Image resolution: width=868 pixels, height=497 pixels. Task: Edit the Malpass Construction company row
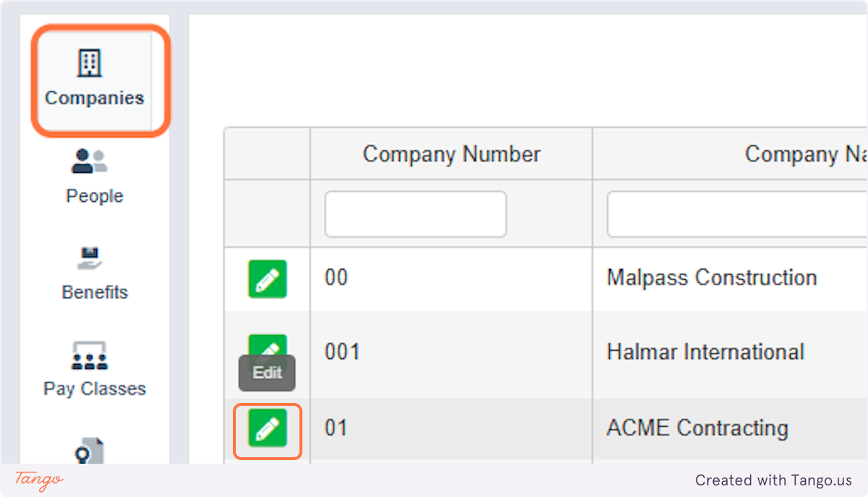[x=268, y=279]
